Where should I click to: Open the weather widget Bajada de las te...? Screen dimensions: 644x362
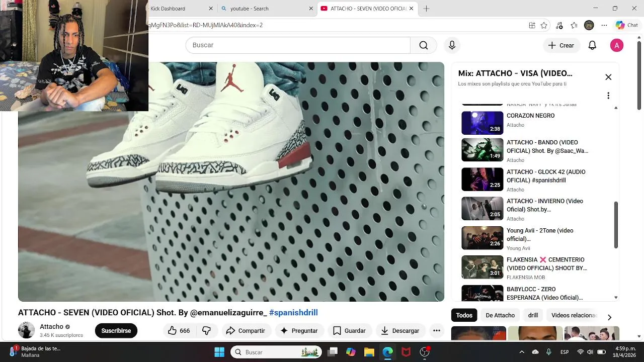35,352
